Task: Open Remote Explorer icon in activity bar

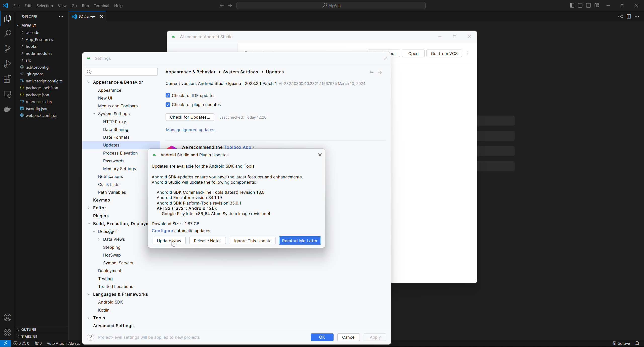Action: click(x=8, y=94)
